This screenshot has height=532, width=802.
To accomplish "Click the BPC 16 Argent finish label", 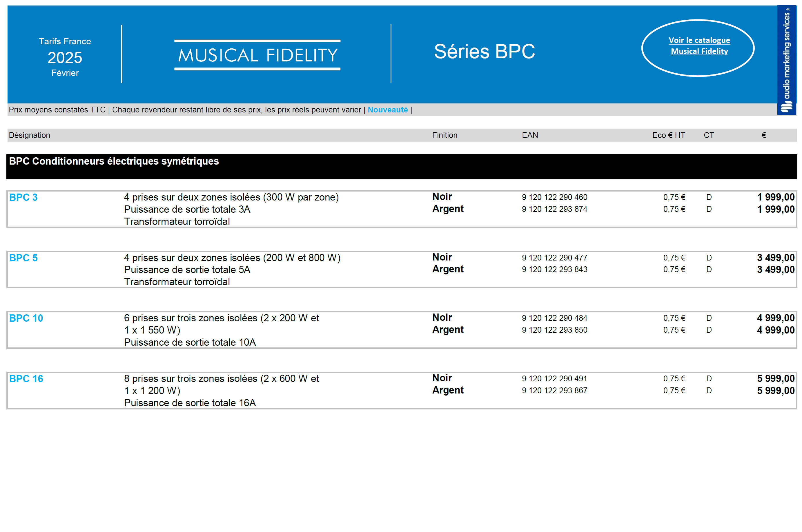I will tap(447, 390).
